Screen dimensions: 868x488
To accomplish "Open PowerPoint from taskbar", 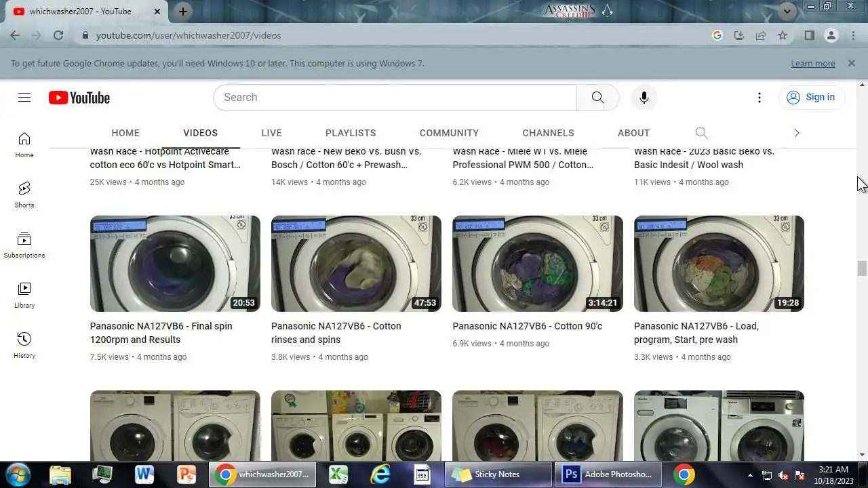I will [x=186, y=474].
